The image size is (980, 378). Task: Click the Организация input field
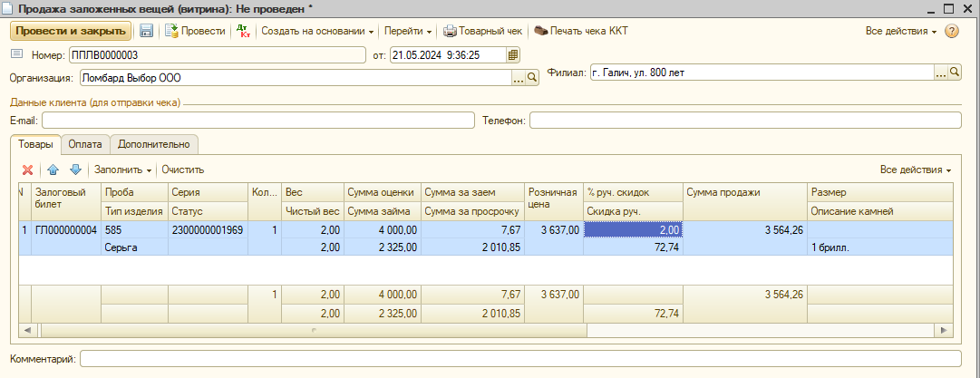295,77
